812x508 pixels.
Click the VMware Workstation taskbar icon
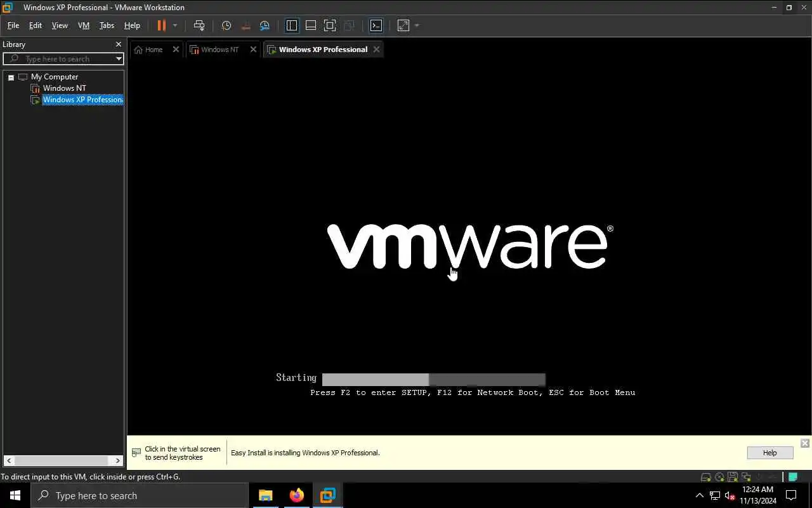328,495
